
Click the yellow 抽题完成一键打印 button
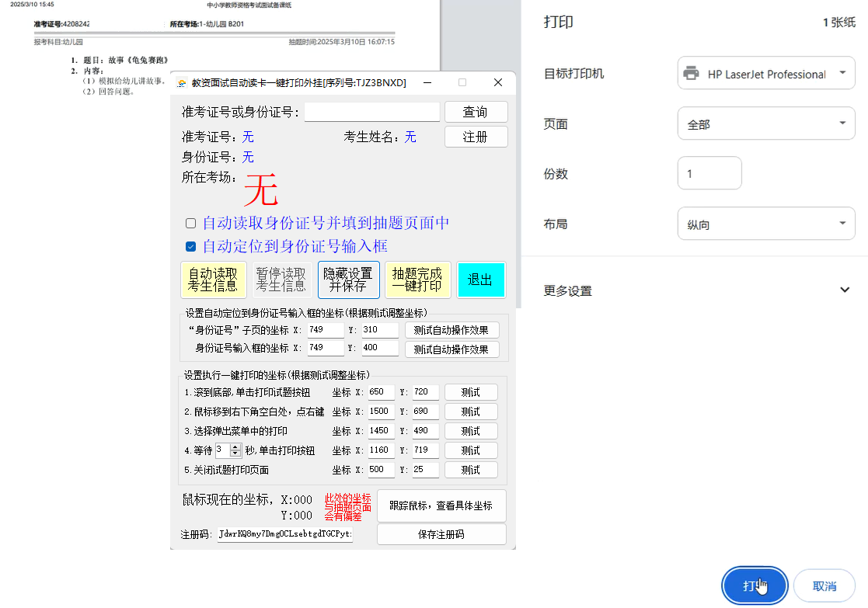point(416,280)
